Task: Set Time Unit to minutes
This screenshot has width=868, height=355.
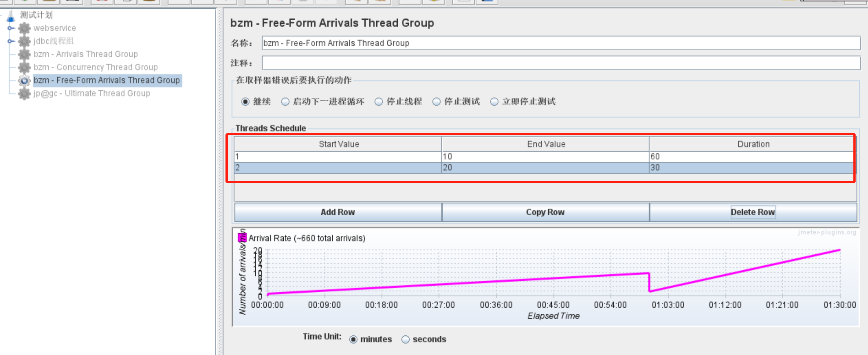Action: coord(353,339)
